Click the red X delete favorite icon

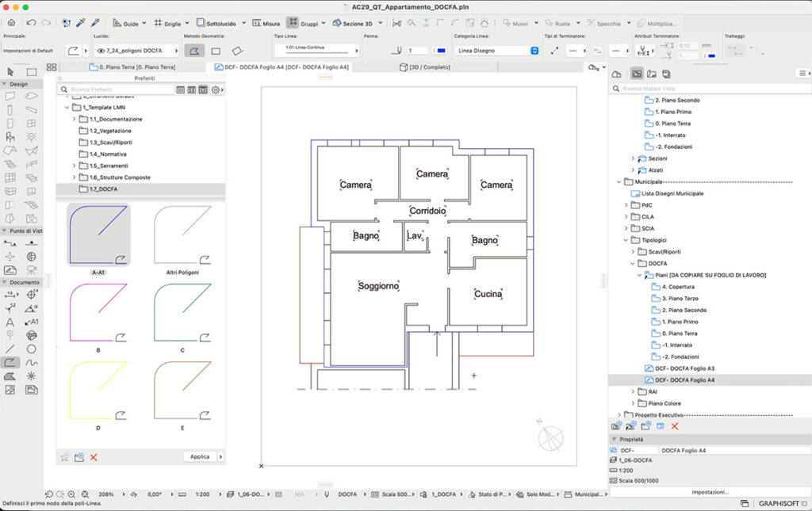(94, 457)
